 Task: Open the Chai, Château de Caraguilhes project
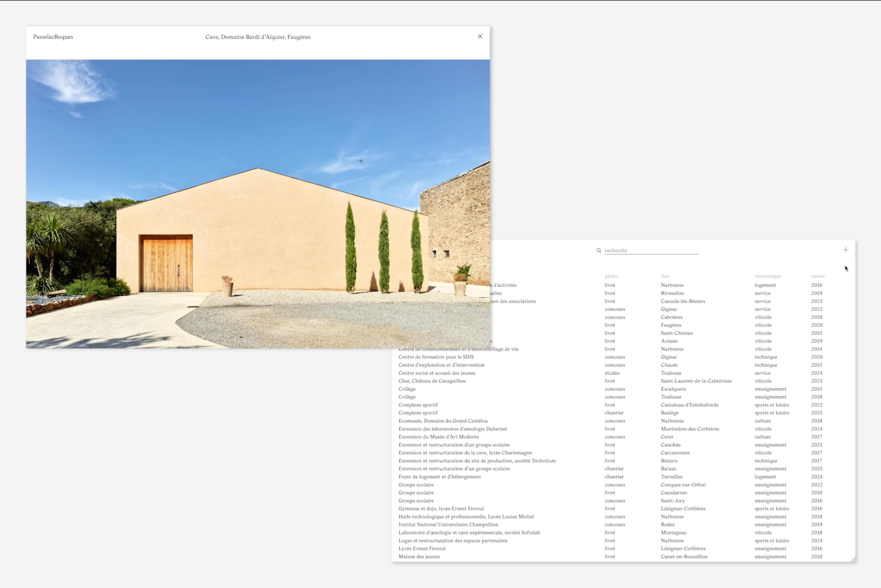[x=432, y=381]
